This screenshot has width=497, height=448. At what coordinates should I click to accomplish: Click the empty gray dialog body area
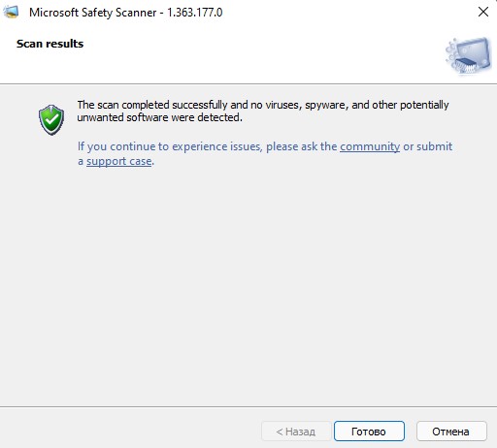248,284
